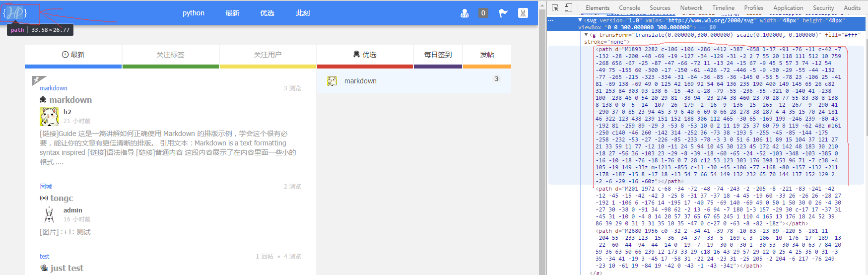This screenshot has width=868, height=275.
Task: Open the blue markdown tag link
Action: tap(54, 88)
